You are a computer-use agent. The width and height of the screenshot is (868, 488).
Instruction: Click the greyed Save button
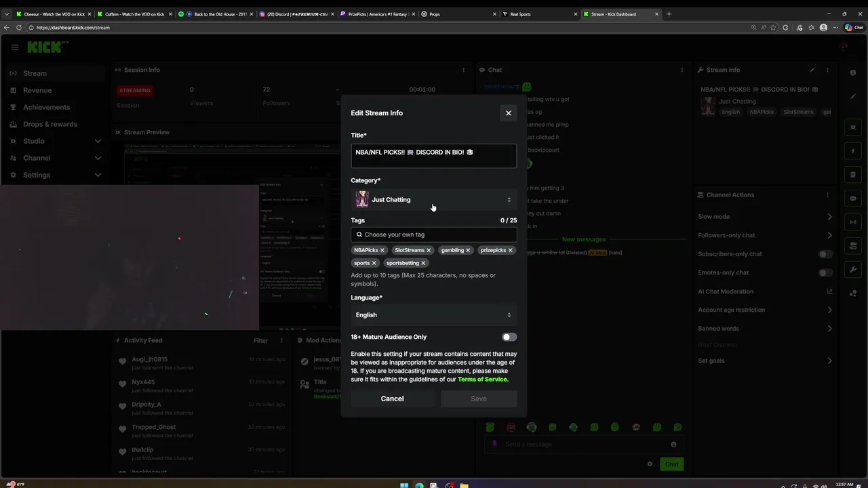pyautogui.click(x=479, y=399)
